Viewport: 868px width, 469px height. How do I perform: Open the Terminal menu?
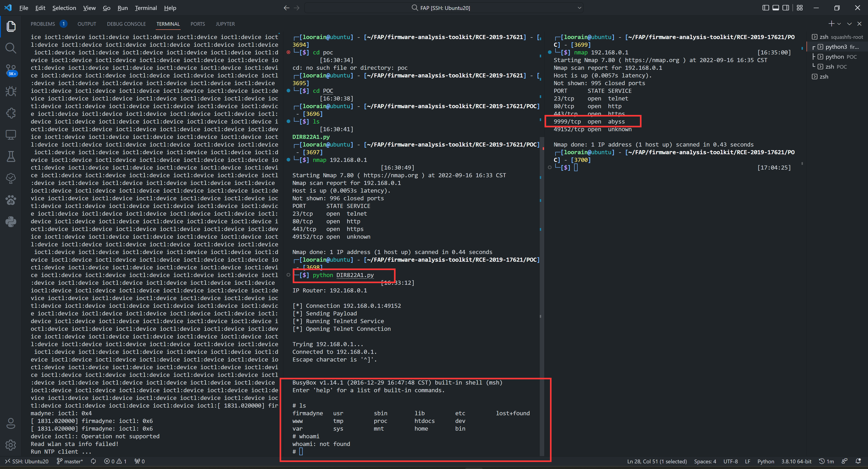tap(146, 8)
